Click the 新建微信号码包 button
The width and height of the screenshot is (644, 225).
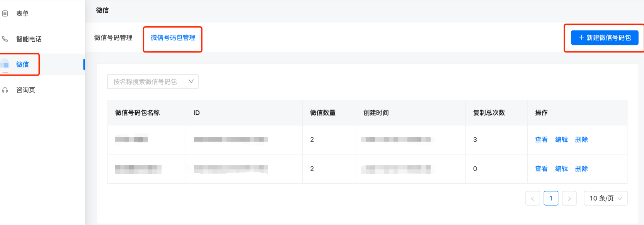[604, 37]
